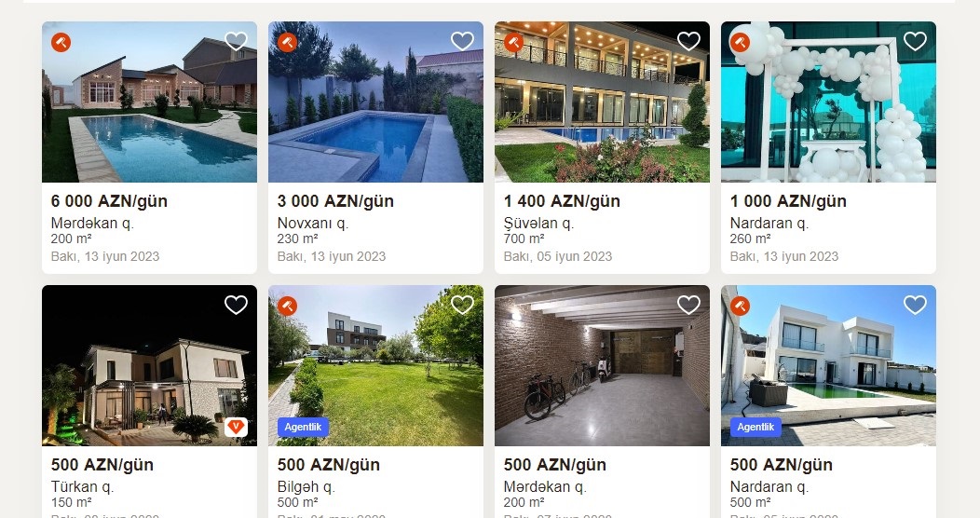Open the 1 400 AZN/gün Şüvəlan listing title
This screenshot has height=518, width=980.
(562, 201)
